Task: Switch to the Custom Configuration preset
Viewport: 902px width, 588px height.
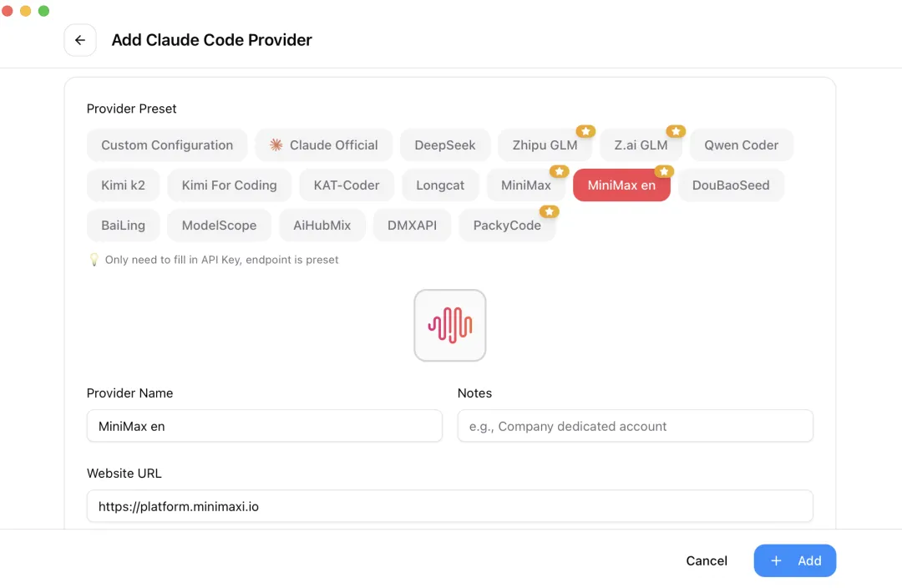Action: click(166, 144)
